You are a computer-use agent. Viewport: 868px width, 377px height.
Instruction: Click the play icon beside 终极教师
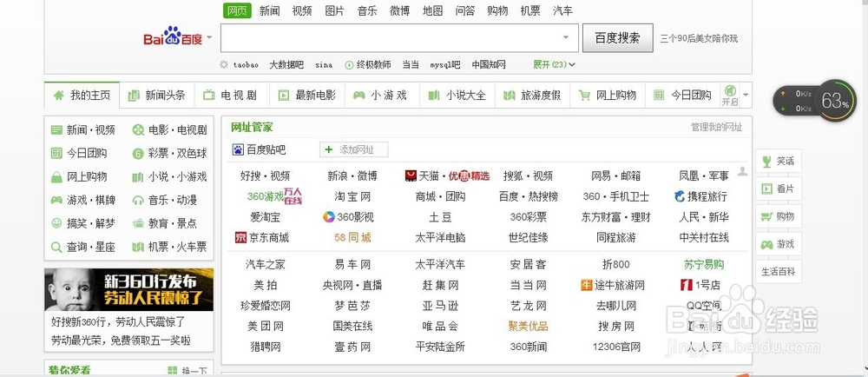(349, 65)
